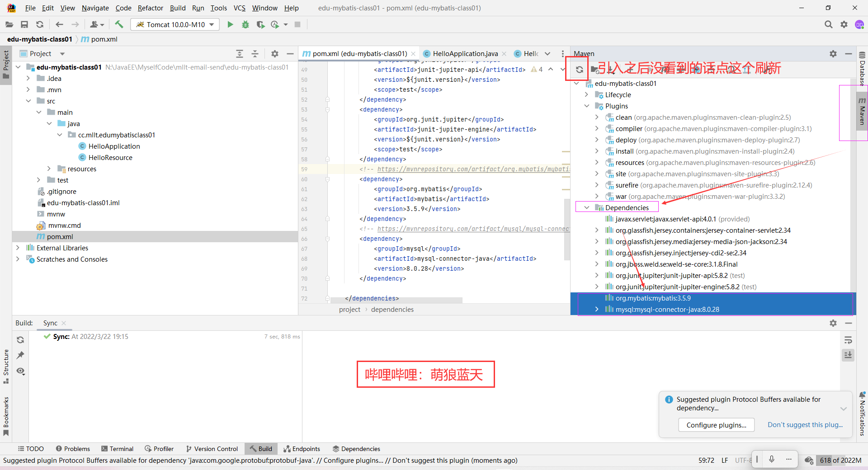
Task: Open the Endpoints tool tab
Action: tap(302, 449)
